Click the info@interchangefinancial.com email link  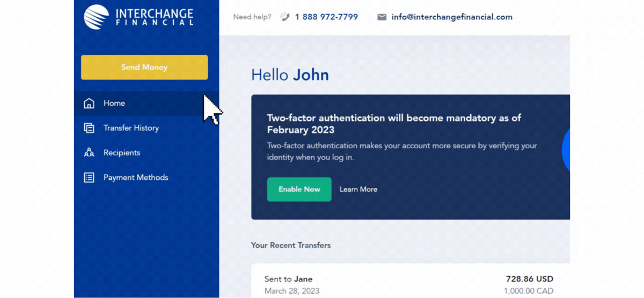pyautogui.click(x=452, y=17)
